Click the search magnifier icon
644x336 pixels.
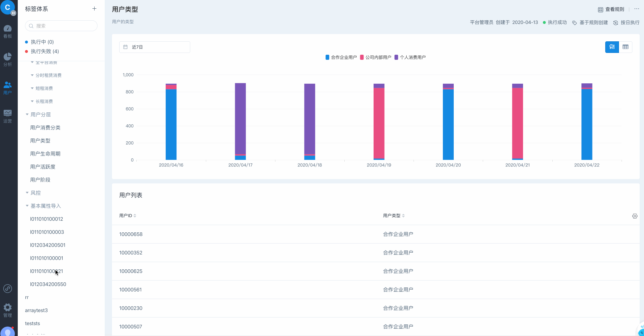(x=31, y=26)
